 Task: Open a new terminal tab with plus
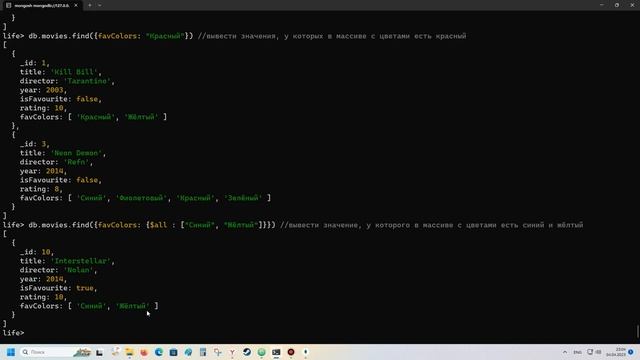89,5
